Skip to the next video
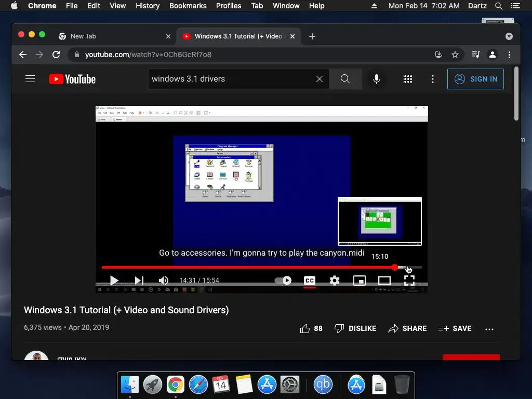Screen dimensions: 532x399 (x=139, y=281)
